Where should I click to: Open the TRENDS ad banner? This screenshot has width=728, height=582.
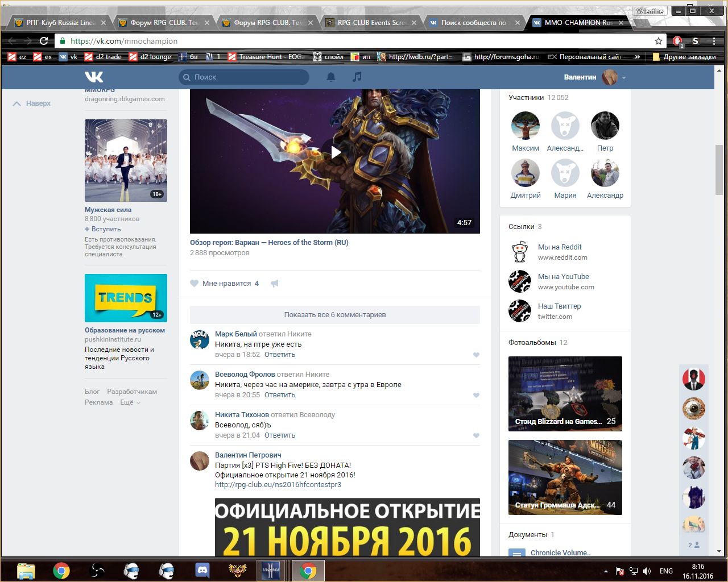(126, 298)
